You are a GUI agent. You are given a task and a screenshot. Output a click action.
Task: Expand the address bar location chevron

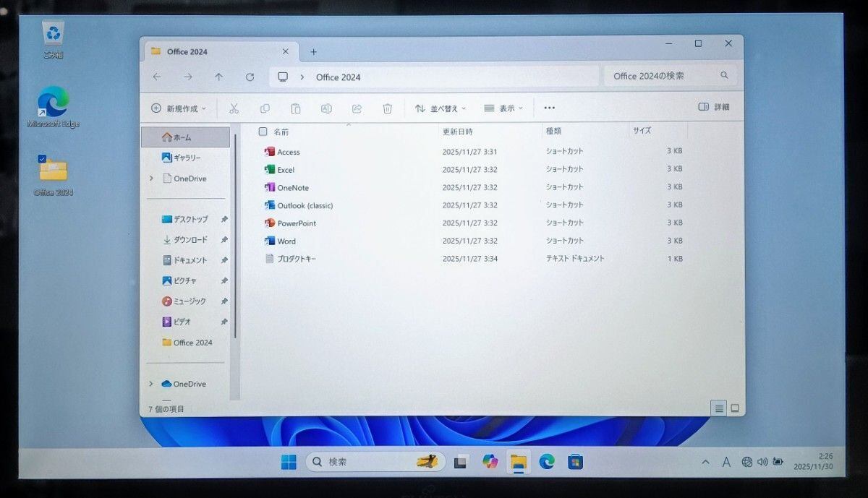click(302, 77)
